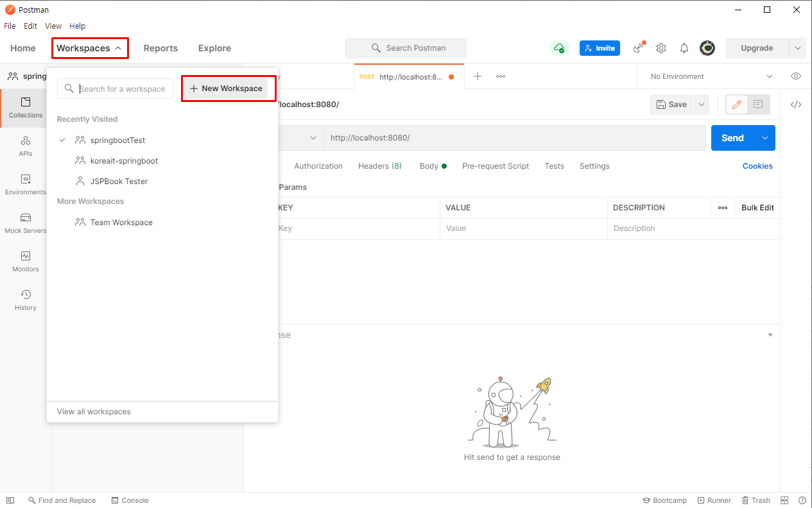Open the File menu

click(x=10, y=26)
